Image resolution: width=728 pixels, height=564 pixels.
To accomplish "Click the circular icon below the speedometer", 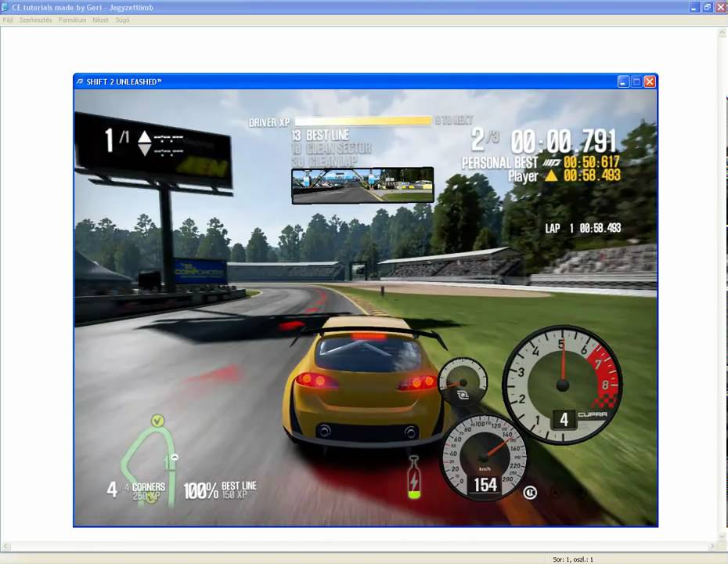I will point(530,492).
